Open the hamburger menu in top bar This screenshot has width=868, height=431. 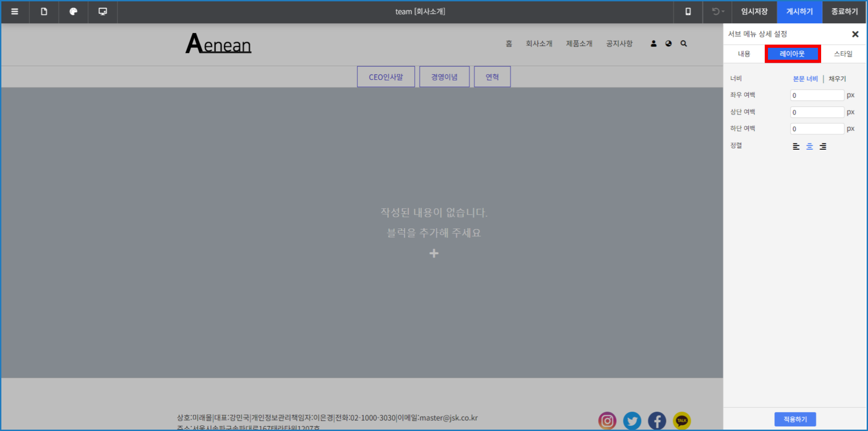pyautogui.click(x=15, y=12)
